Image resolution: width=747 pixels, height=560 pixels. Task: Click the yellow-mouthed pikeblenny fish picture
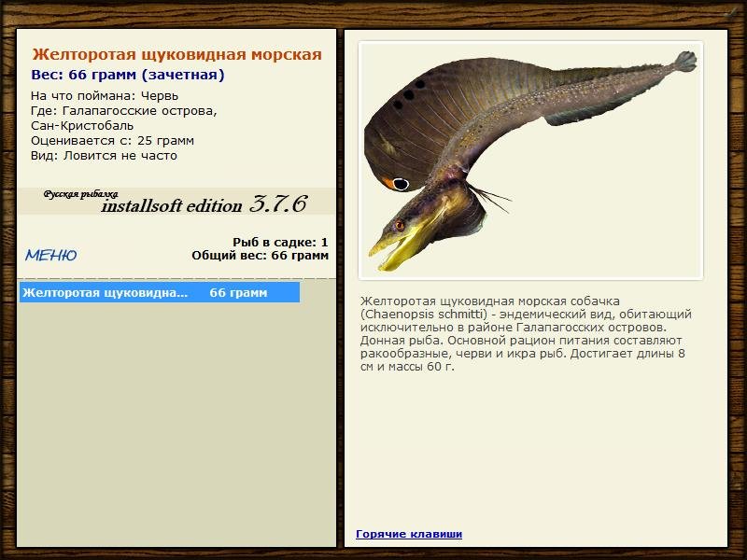(530, 160)
